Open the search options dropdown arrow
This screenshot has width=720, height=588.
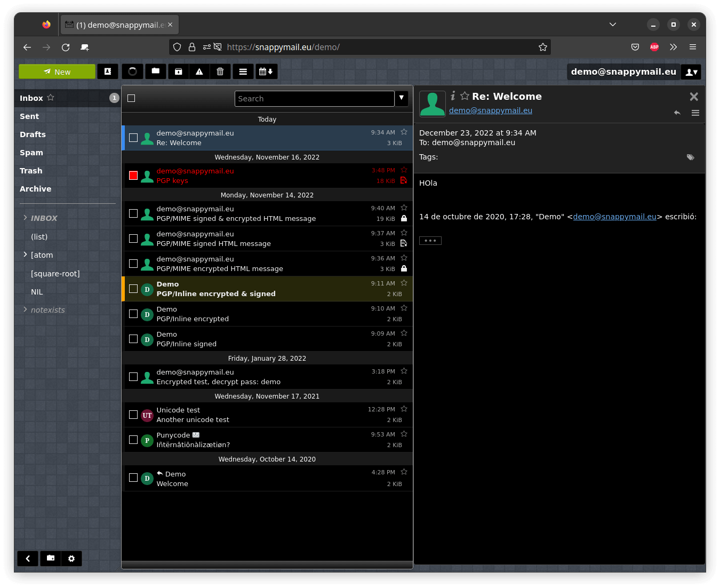pyautogui.click(x=402, y=98)
